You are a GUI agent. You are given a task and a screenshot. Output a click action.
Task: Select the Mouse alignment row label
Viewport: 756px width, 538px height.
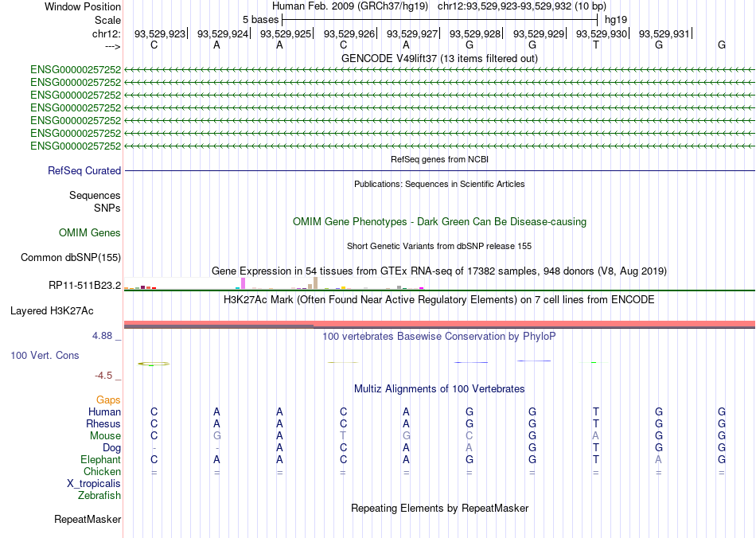point(105,436)
